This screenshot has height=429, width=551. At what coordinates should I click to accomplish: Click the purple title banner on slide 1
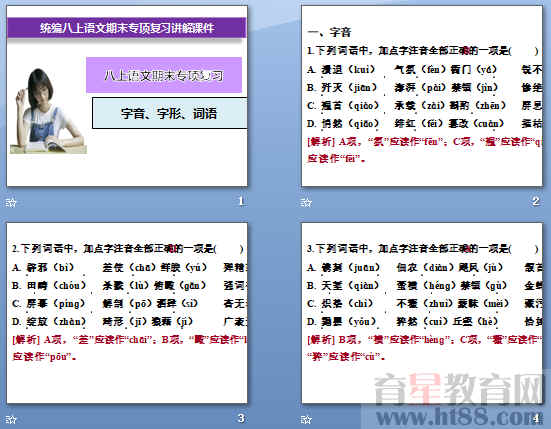point(127,27)
